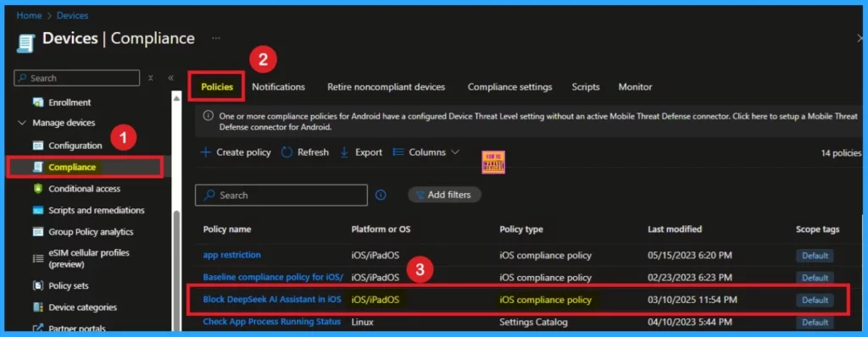Open Retire noncompliant devices tab
This screenshot has width=868, height=337.
[386, 87]
